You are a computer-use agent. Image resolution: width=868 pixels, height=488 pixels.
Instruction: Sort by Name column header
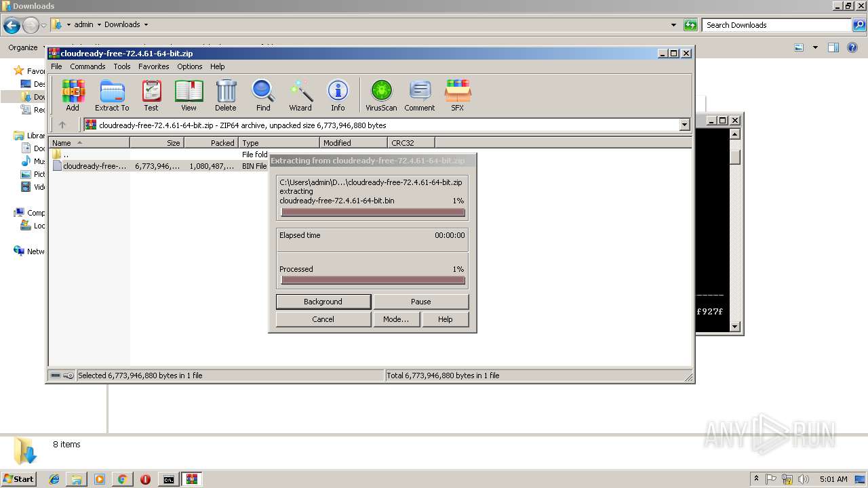(x=90, y=143)
